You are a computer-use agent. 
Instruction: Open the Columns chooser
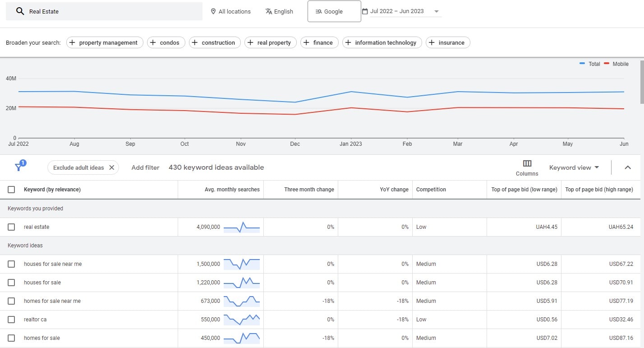[x=527, y=168]
